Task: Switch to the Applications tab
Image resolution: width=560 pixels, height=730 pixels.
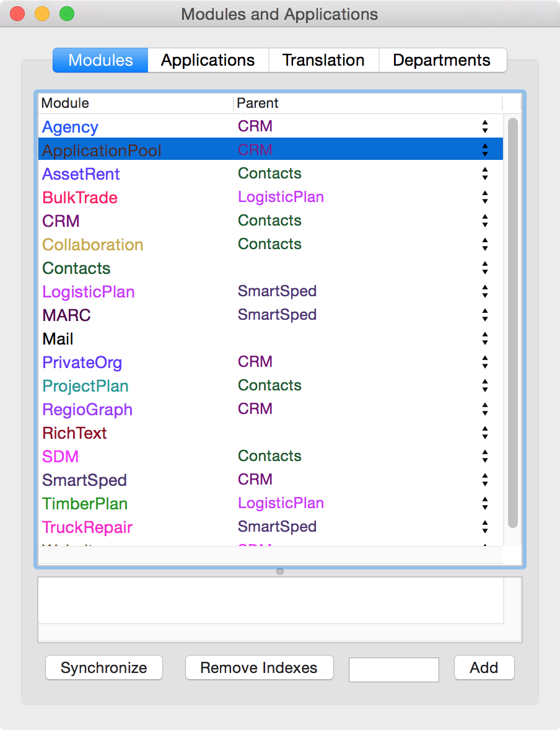Action: click(x=208, y=60)
